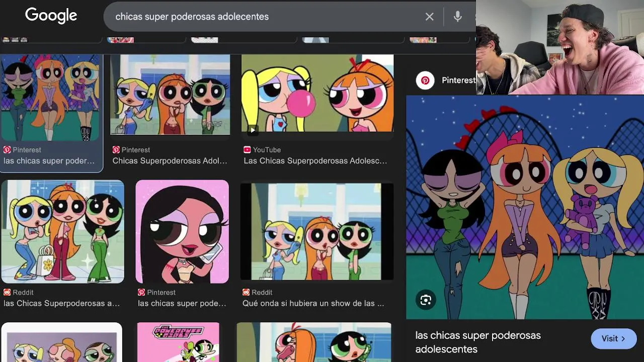Click 'las chicas super pode...' Pinterest title
Image resolution: width=644 pixels, height=362 pixels.
(x=182, y=303)
